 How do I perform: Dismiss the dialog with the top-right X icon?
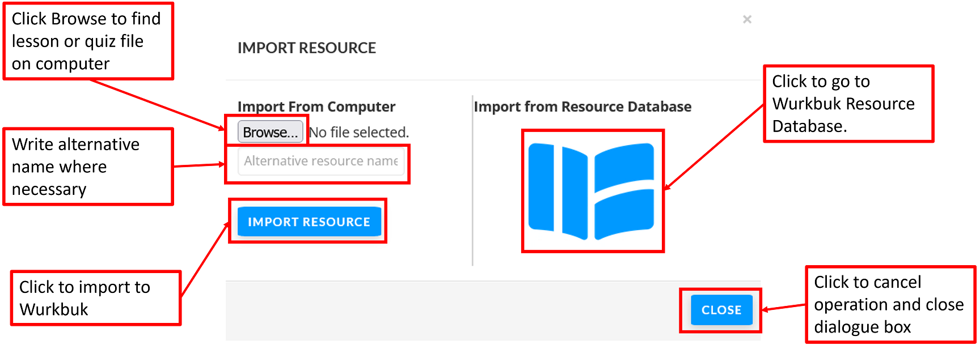pyautogui.click(x=747, y=20)
